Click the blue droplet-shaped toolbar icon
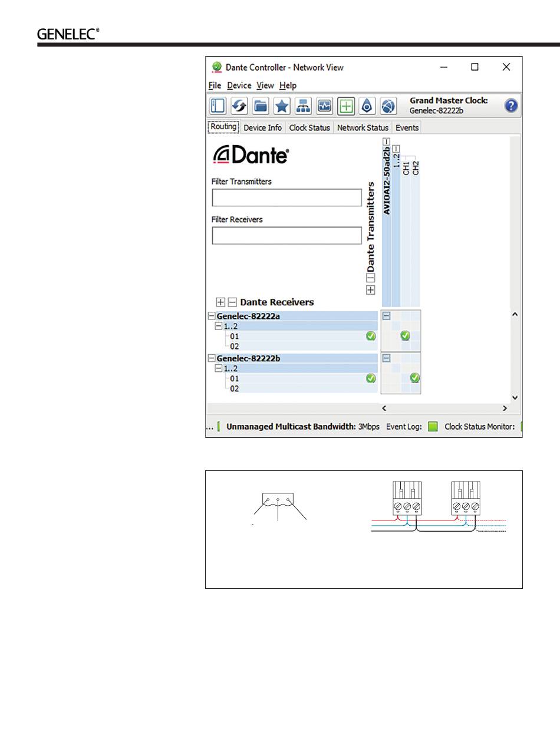The image size is (560, 745). pyautogui.click(x=367, y=106)
